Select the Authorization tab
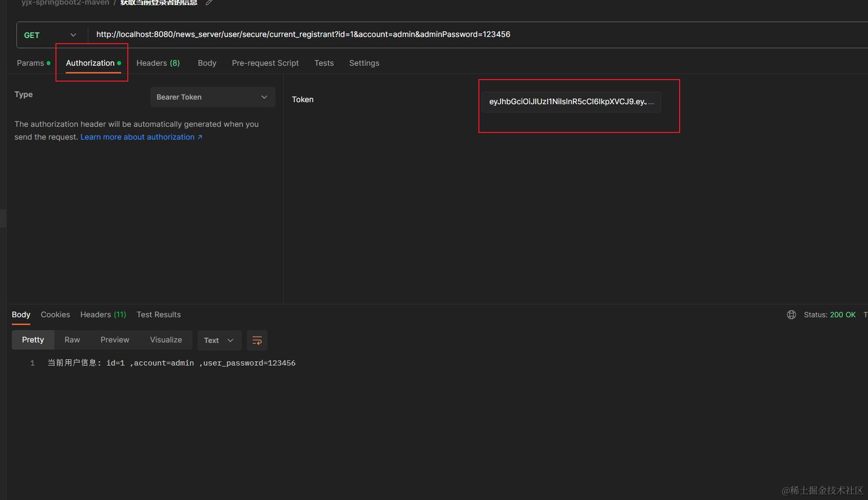Screen dimensions: 868x500 93,63
